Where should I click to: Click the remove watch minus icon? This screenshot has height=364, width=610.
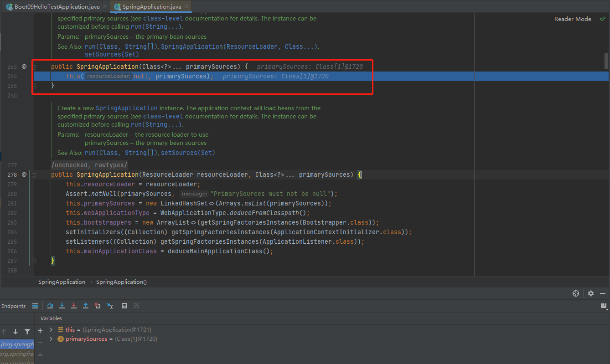(x=40, y=342)
